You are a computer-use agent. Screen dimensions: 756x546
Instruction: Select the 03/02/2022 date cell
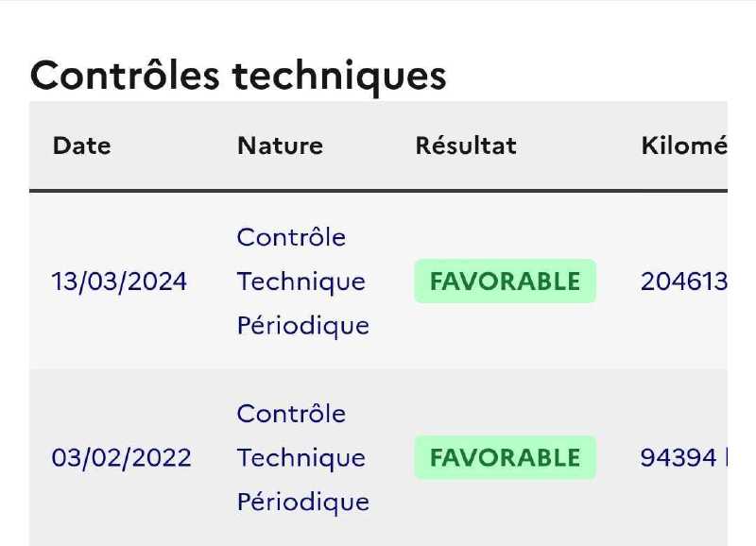tap(121, 458)
